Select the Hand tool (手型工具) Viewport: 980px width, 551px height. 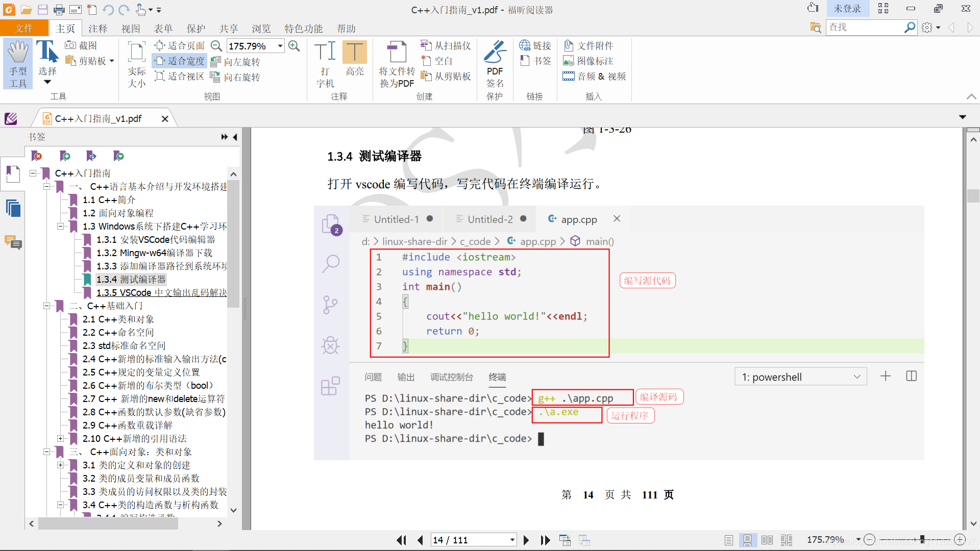pyautogui.click(x=18, y=64)
